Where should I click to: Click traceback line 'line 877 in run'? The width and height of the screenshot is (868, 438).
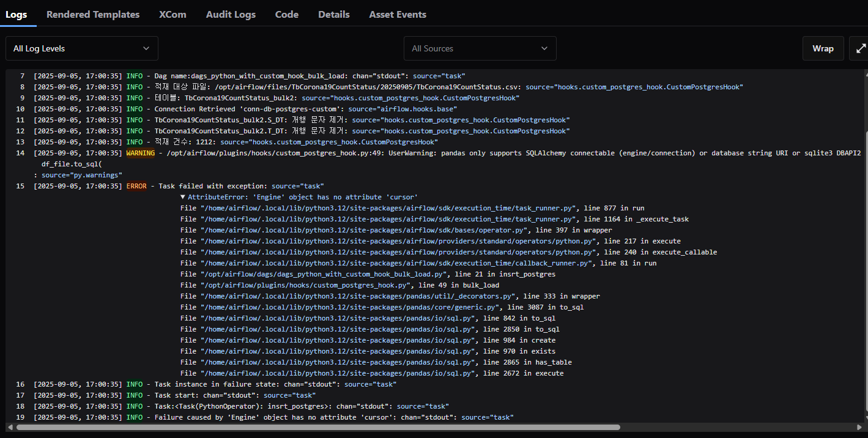tap(614, 208)
